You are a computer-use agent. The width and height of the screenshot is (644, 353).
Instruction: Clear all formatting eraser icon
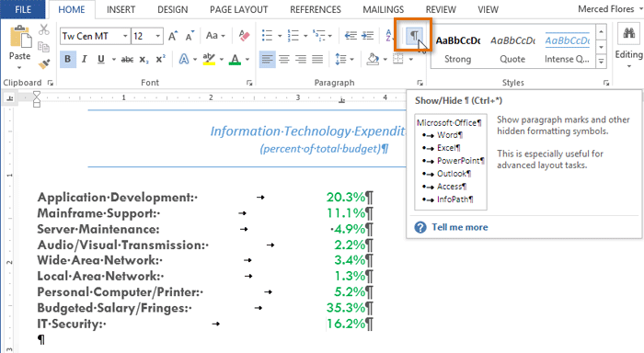point(244,36)
